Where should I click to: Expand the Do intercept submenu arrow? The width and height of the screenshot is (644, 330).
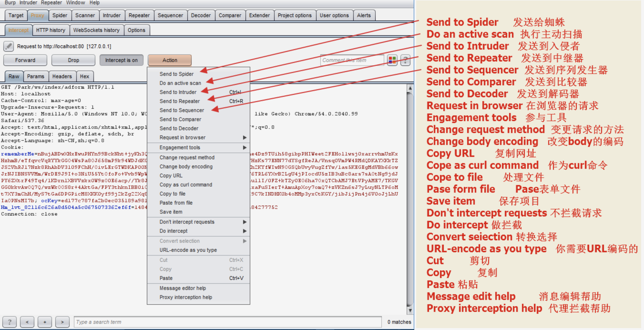[245, 231]
